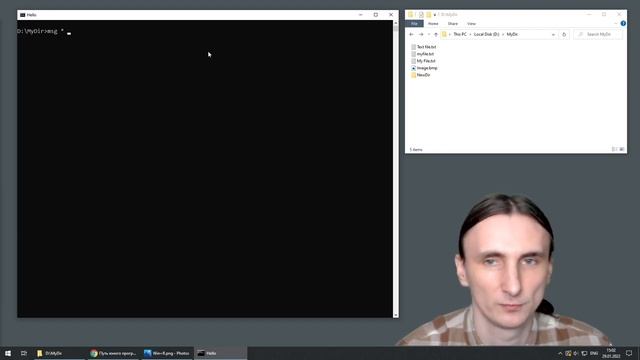Click the Explorer title bar folder icon

(x=411, y=15)
